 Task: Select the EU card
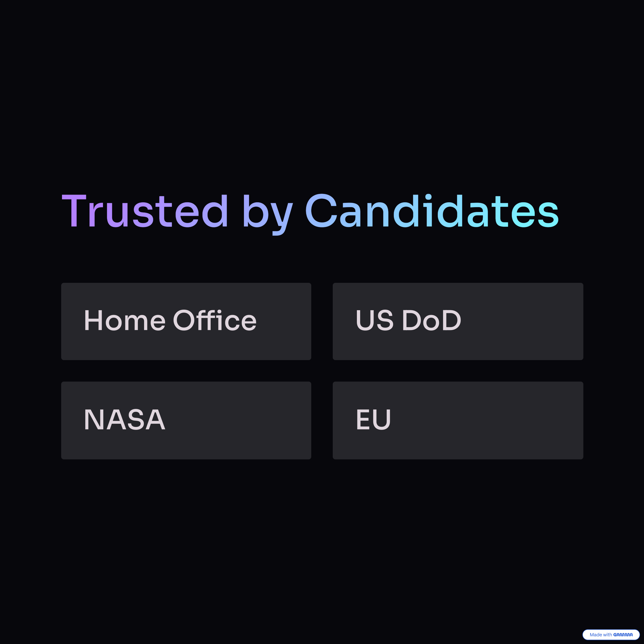[x=458, y=420]
